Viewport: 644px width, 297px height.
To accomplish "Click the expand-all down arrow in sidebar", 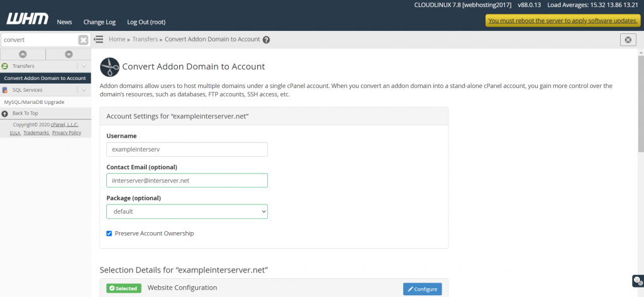I will tap(69, 54).
